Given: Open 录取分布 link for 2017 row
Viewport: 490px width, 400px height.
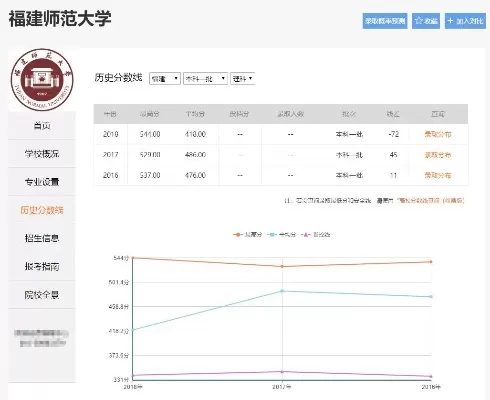Looking at the screenshot, I should (438, 155).
